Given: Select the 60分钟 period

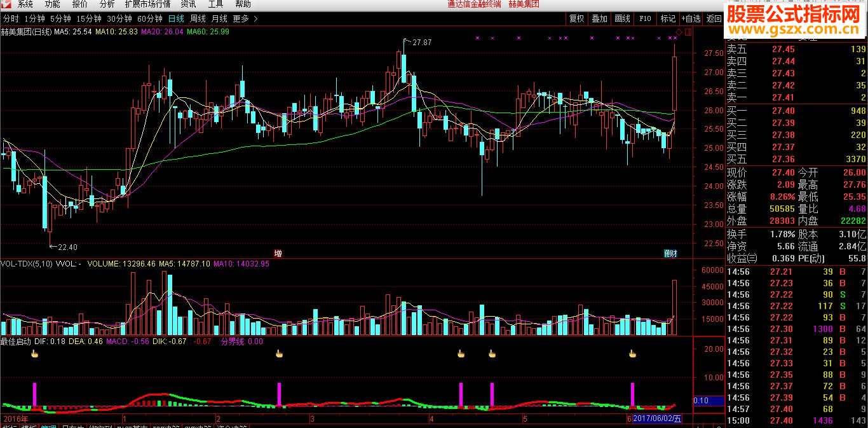Looking at the screenshot, I should point(150,19).
